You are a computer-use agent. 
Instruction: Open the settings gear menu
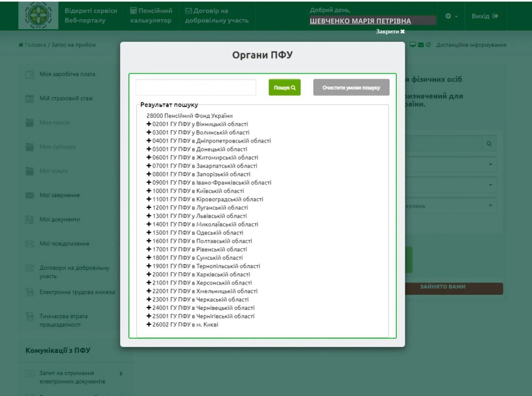(x=451, y=16)
